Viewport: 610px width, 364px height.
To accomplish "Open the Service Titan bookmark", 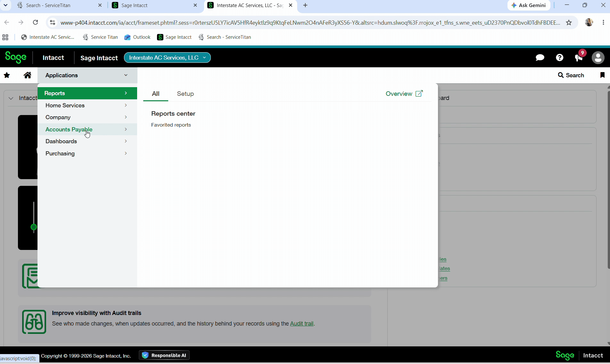I will pyautogui.click(x=100, y=37).
